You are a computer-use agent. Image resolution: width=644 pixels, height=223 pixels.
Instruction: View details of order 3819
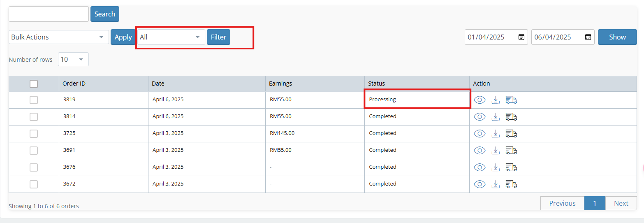480,100
